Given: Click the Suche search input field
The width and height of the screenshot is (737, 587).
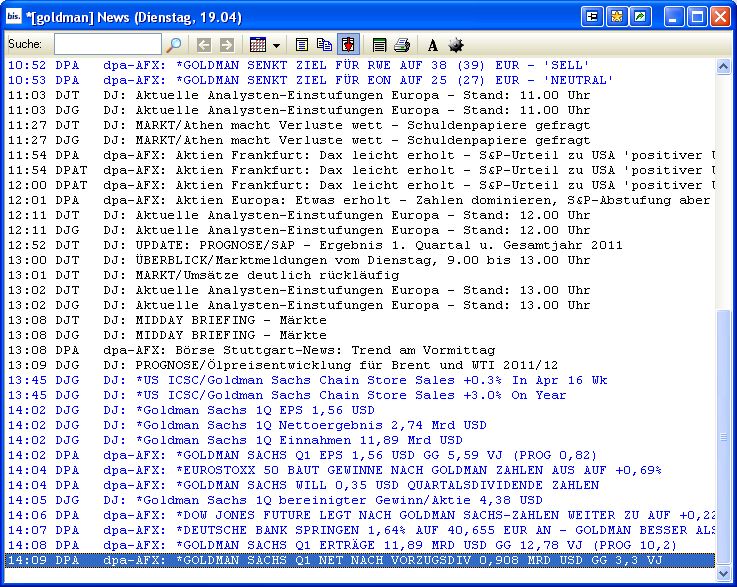Looking at the screenshot, I should (x=108, y=44).
